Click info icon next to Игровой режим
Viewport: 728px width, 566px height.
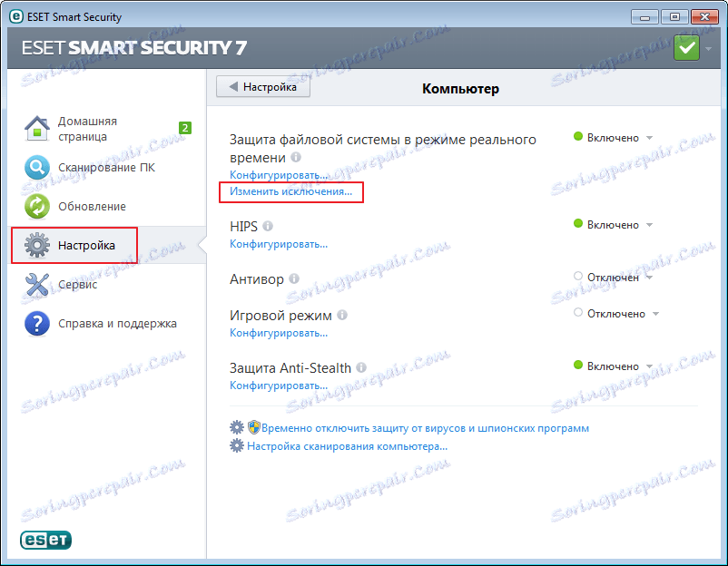[342, 315]
